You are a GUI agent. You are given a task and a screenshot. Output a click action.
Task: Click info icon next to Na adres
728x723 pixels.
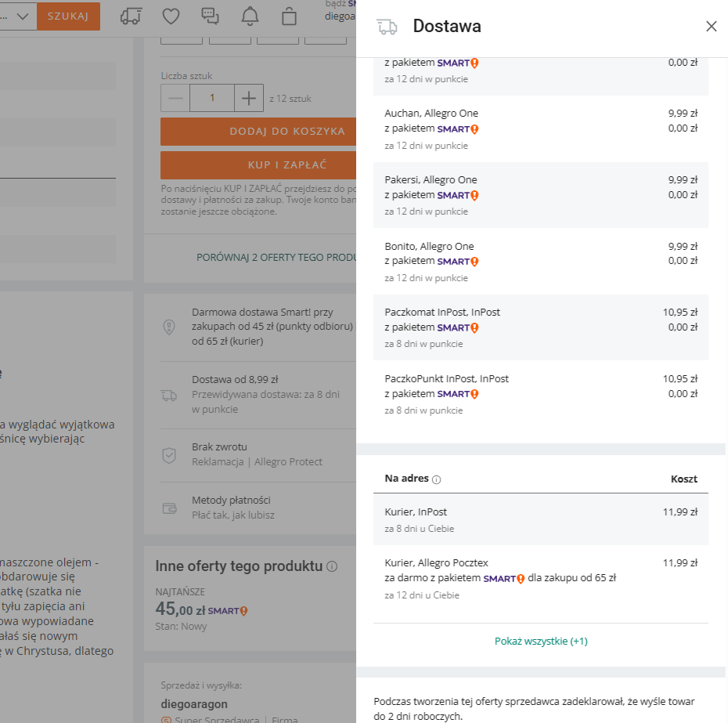[437, 479]
